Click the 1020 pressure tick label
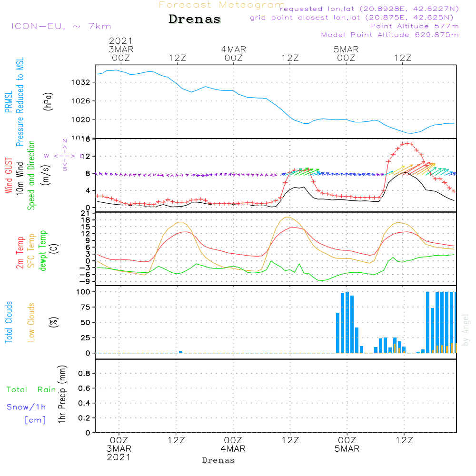This screenshot has height=476, width=476. 81,119
